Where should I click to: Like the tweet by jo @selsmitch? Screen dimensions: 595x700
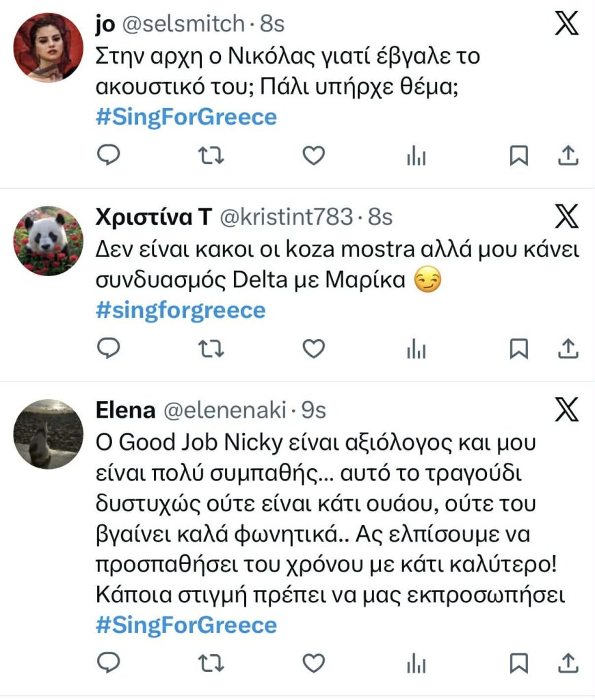click(x=313, y=157)
